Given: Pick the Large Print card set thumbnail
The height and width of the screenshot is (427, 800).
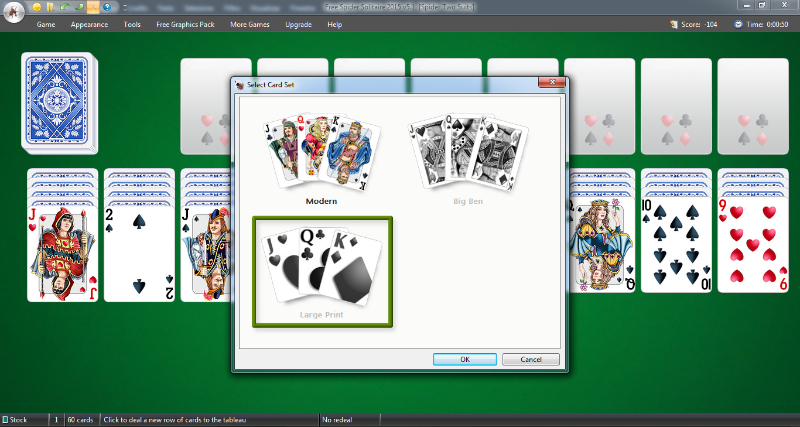Looking at the screenshot, I should 321,270.
